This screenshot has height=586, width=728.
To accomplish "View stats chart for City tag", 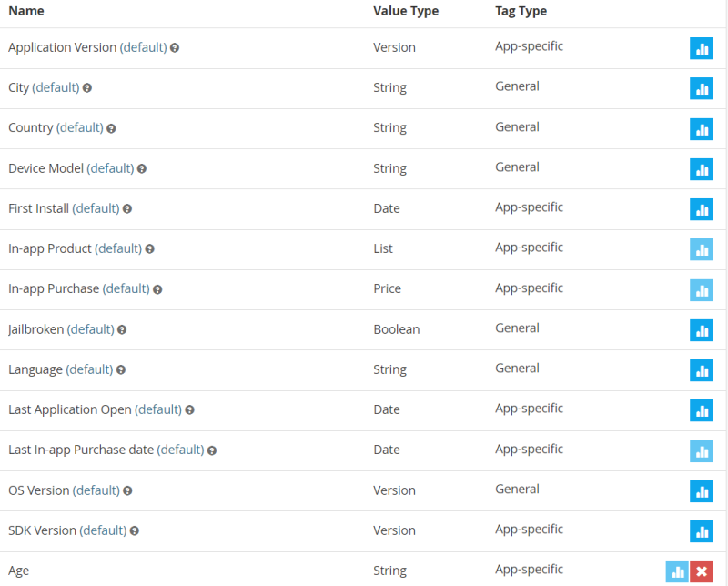I will click(701, 88).
